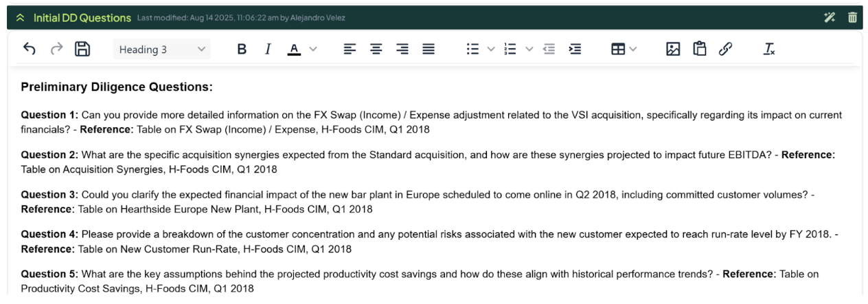Decrease indent of the paragraph
Viewport: 868px width, 304px height.
click(x=549, y=50)
